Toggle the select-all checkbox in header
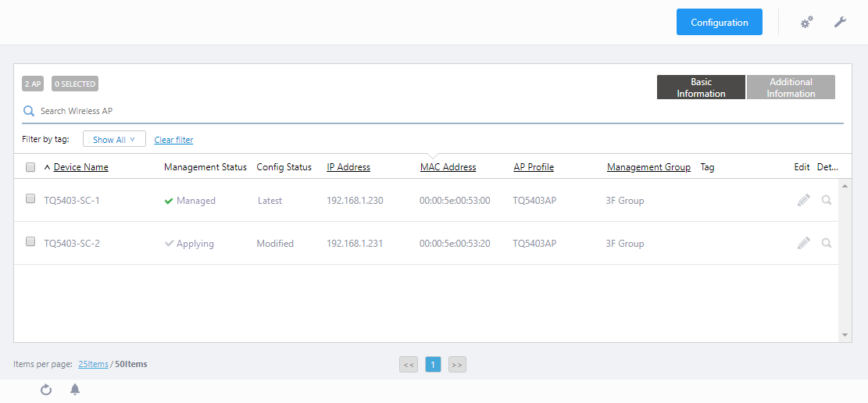868x403 pixels. (30, 167)
